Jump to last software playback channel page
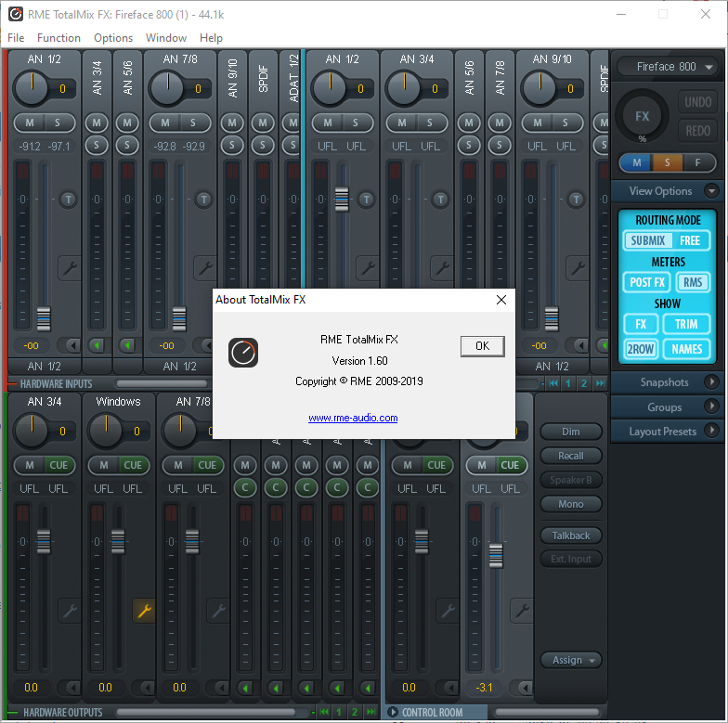This screenshot has height=723, width=728. click(x=600, y=383)
